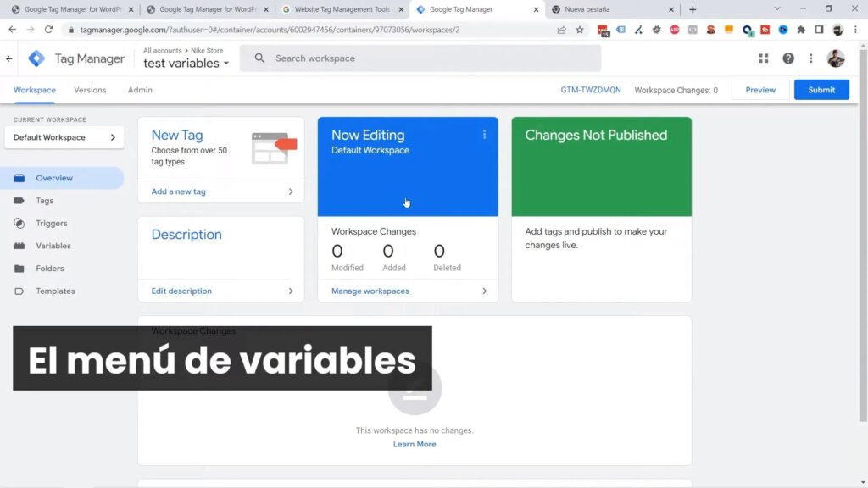The height and width of the screenshot is (488, 868).
Task: Click the search magnifier icon
Action: pos(259,58)
